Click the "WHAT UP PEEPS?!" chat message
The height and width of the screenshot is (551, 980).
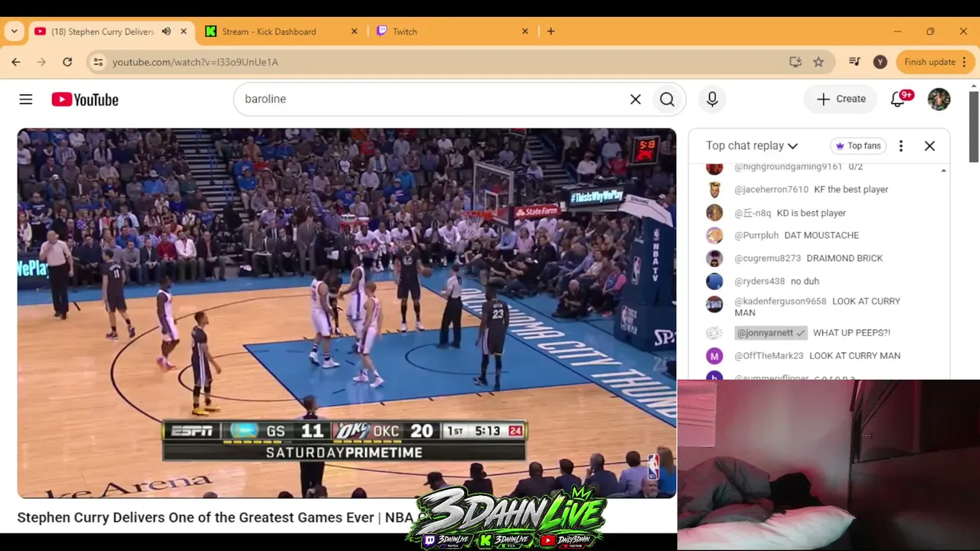[x=851, y=333]
